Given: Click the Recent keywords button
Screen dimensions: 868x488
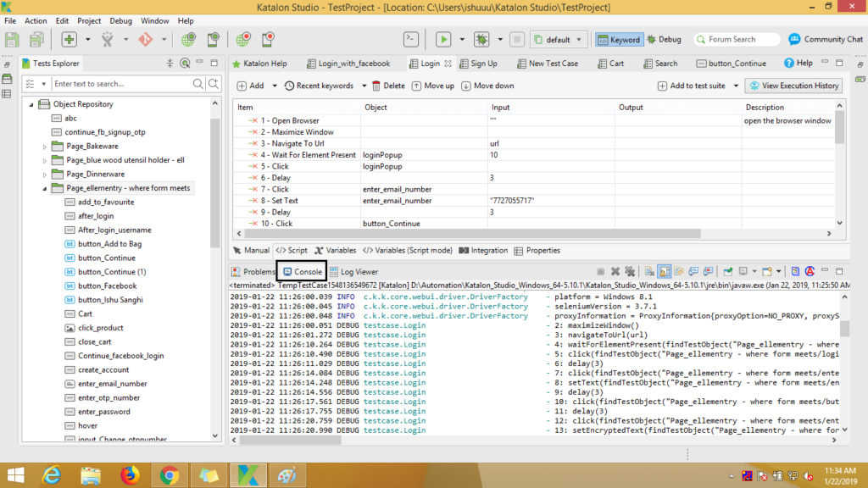Looking at the screenshot, I should point(319,86).
